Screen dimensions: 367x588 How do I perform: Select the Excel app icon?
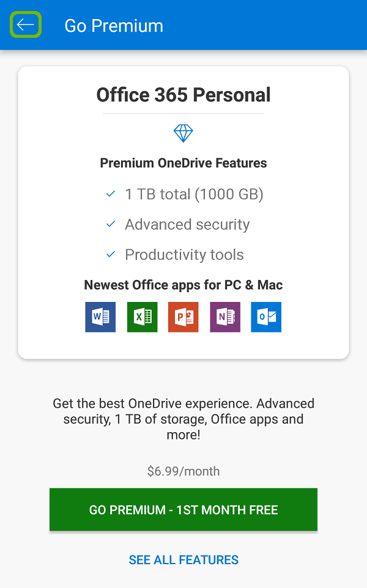(142, 317)
